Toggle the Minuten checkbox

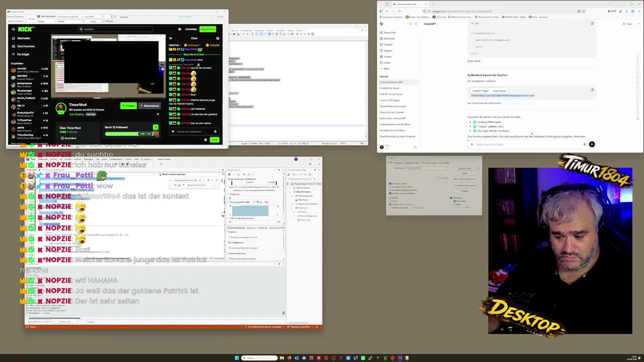pos(104,21)
